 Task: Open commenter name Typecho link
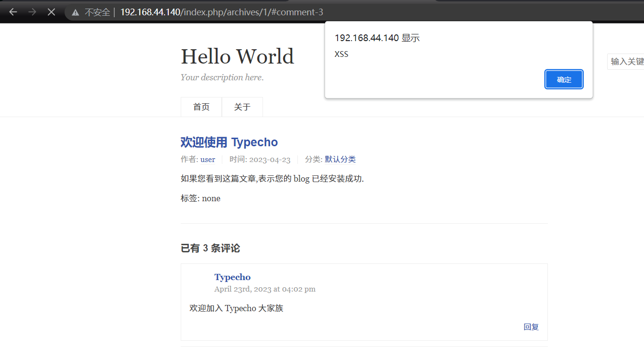[232, 277]
